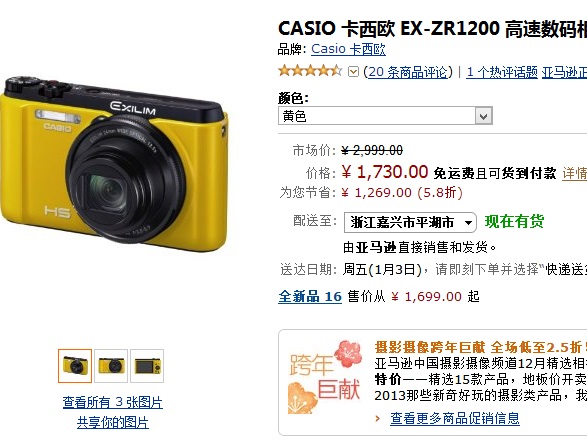Screen dimensions: 587x446
Task: Select the first camera front-angle thumbnail
Action: (75, 366)
